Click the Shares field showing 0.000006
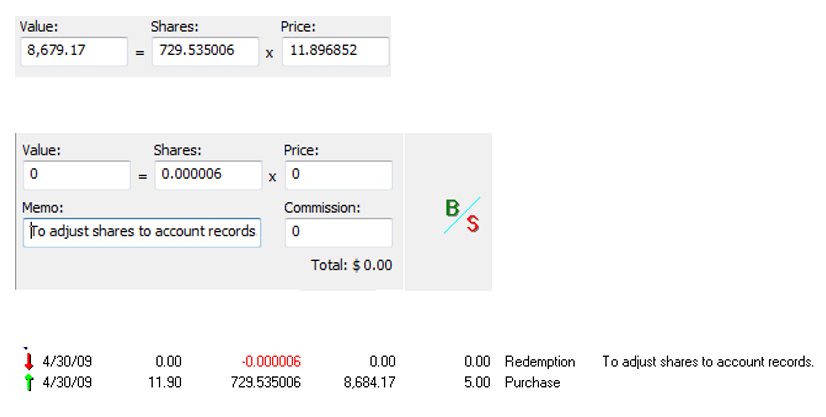 coord(206,175)
